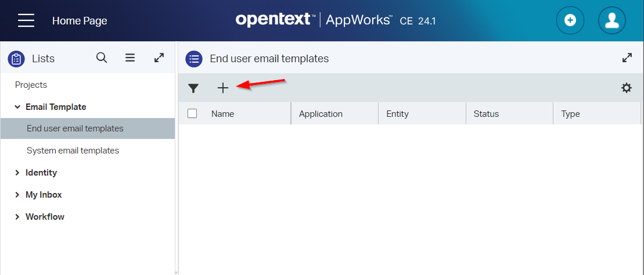Image resolution: width=644 pixels, height=275 pixels.
Task: Open the filter funnel for templates
Action: (193, 88)
